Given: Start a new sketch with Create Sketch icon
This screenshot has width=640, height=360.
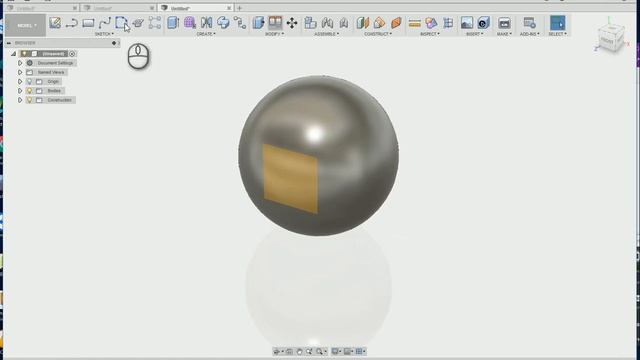Looking at the screenshot, I should coord(55,22).
